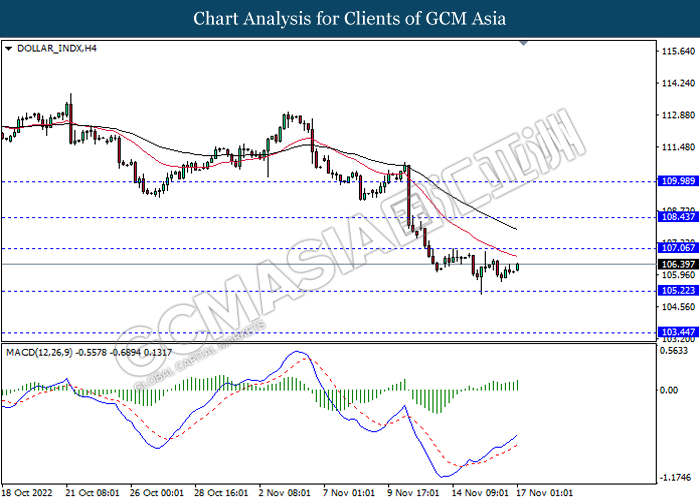This screenshot has height=500, width=700.
Task: Click the 17 Nov 01:01 time label
Action: [x=544, y=493]
